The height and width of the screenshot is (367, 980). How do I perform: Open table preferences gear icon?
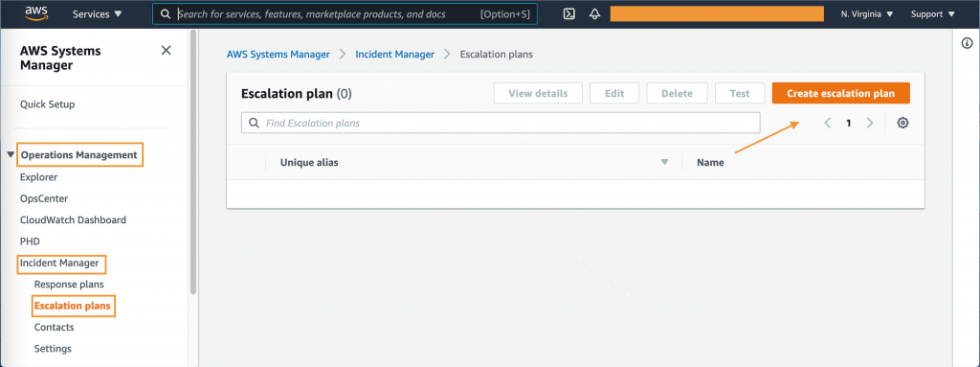(x=902, y=123)
